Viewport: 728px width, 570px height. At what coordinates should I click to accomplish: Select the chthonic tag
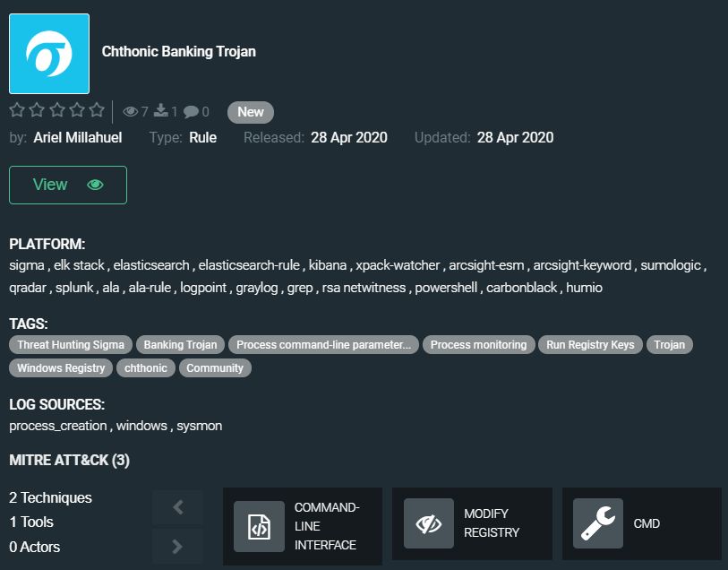tap(146, 368)
